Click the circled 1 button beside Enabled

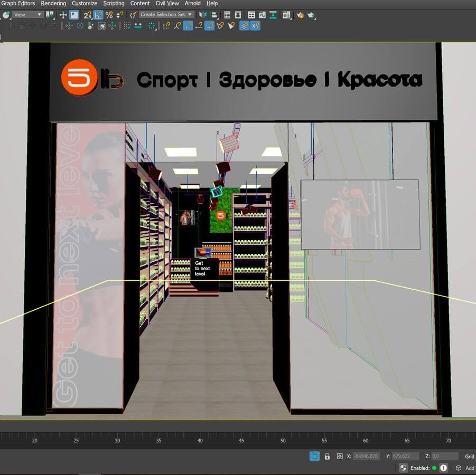443,468
